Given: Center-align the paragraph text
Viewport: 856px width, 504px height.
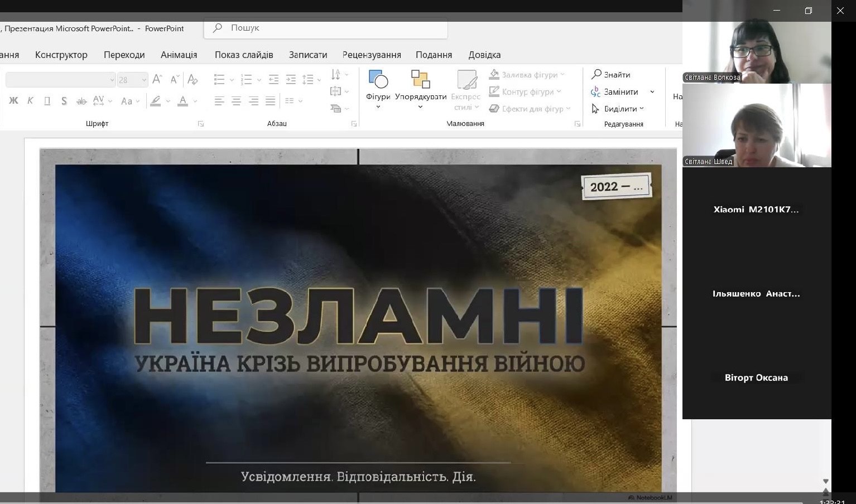Looking at the screenshot, I should pyautogui.click(x=237, y=101).
